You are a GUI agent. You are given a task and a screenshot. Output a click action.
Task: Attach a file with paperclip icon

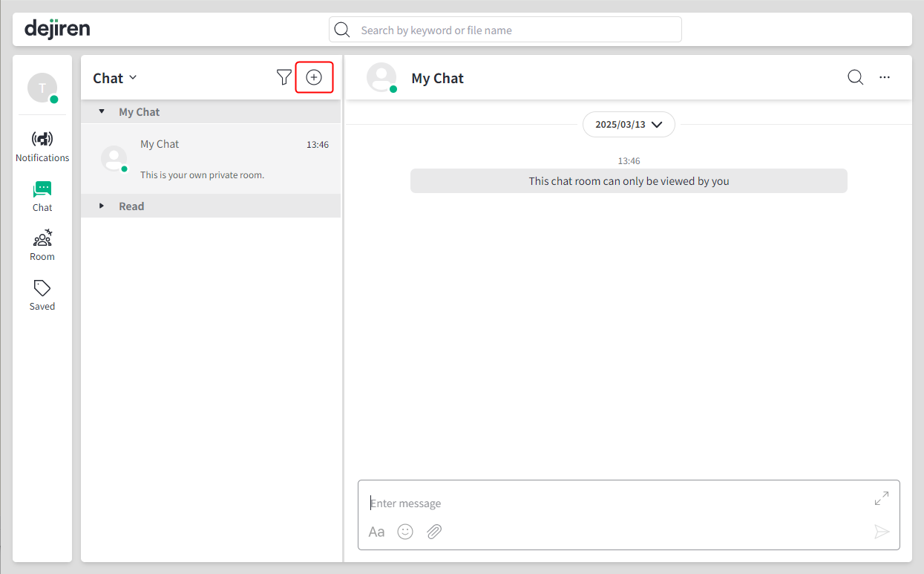[x=434, y=532]
